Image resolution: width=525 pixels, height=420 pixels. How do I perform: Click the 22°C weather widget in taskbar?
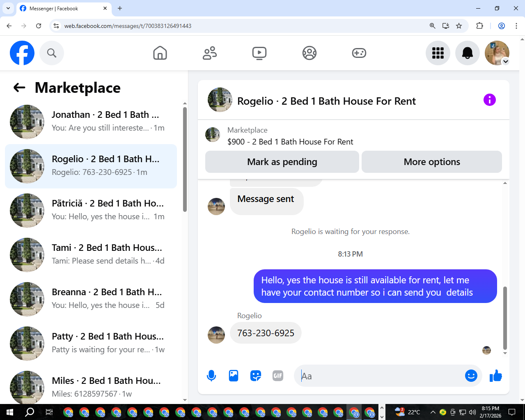[408, 412]
